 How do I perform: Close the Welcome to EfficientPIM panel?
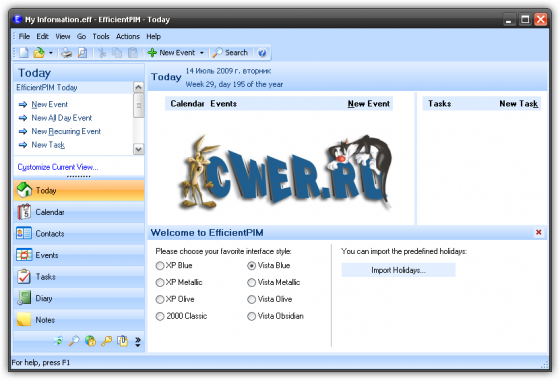539,232
